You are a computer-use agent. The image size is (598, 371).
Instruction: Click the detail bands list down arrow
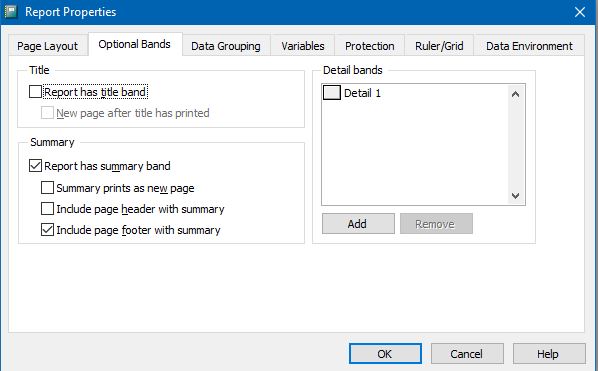click(x=515, y=196)
